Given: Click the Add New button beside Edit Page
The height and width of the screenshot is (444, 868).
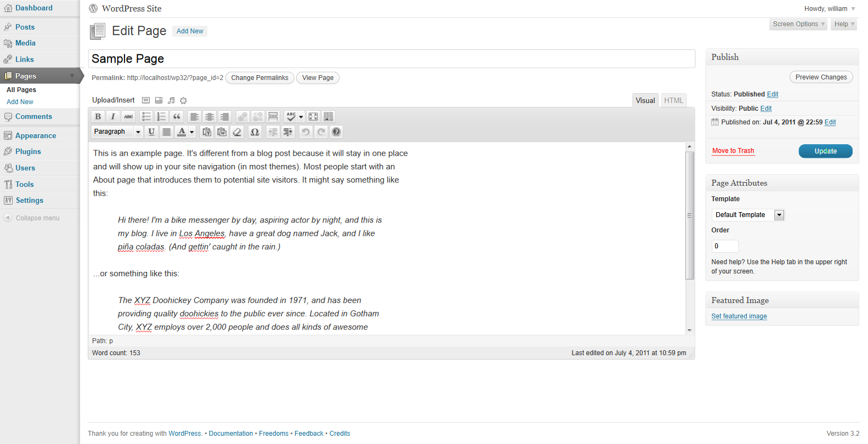Looking at the screenshot, I should tap(190, 31).
